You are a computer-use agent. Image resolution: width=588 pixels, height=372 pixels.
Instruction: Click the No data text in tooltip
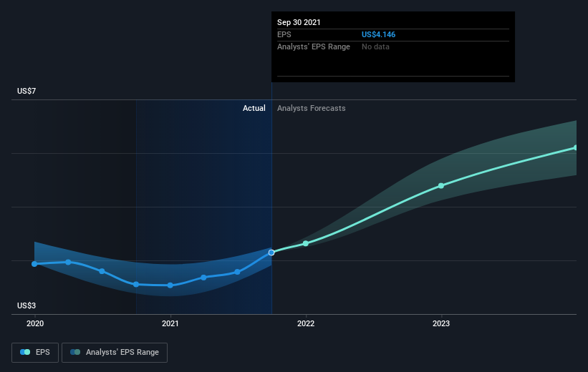375,46
